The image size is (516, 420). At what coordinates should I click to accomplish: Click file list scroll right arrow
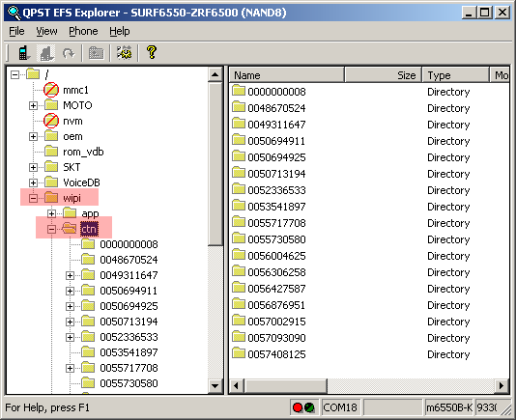pyautogui.click(x=502, y=385)
